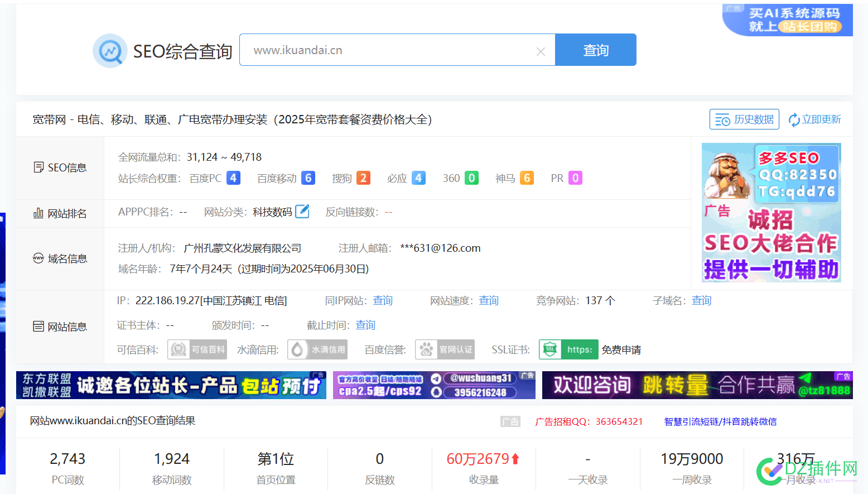Viewport: 868px width, 494px height.
Task: Click the SSL https badge
Action: [568, 349]
